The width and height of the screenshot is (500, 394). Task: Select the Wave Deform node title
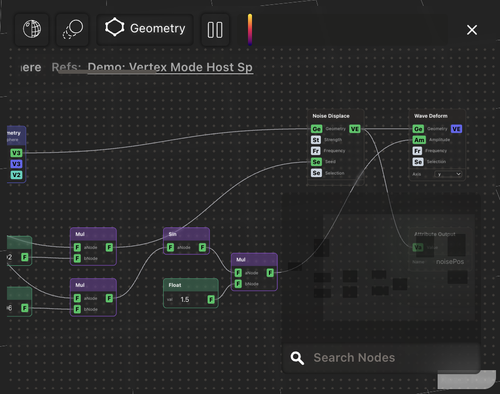click(x=431, y=116)
